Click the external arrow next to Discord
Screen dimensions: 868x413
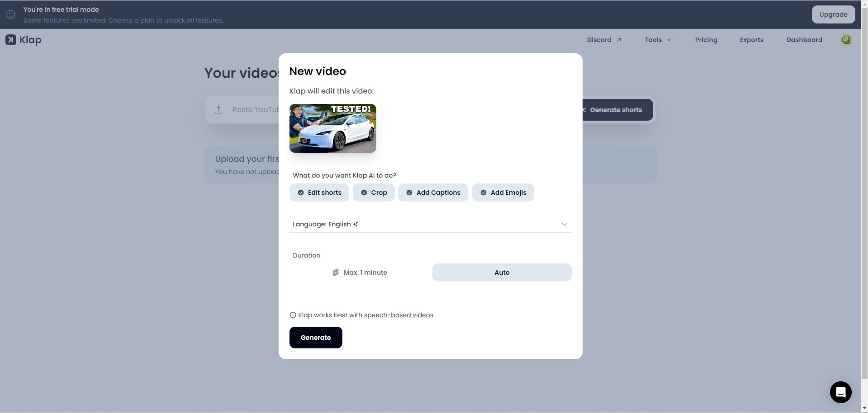pos(619,40)
